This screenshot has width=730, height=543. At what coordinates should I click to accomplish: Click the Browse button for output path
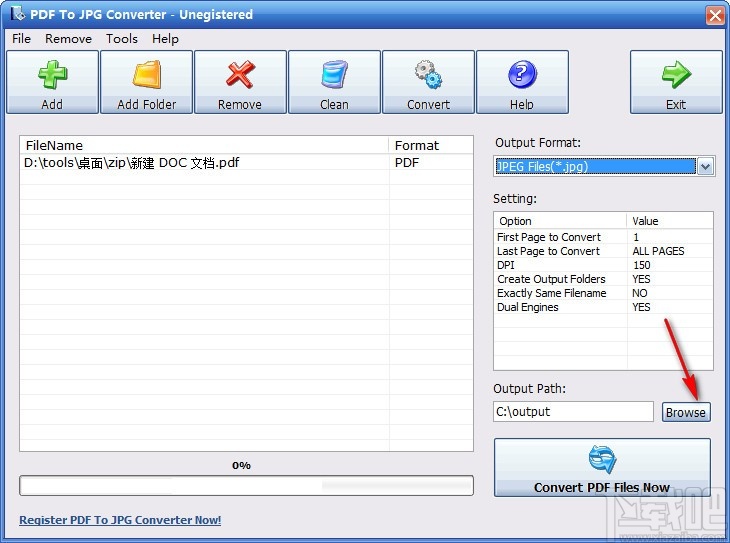[x=686, y=412]
